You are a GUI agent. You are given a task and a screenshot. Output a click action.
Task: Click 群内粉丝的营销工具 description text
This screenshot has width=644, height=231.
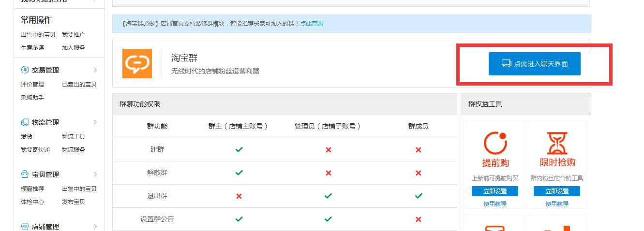coord(557,178)
